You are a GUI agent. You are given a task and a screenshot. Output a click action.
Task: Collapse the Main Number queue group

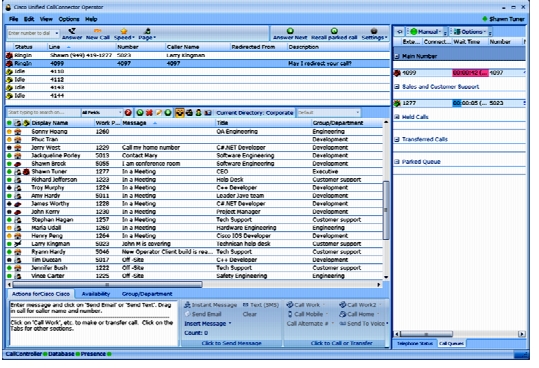point(397,56)
